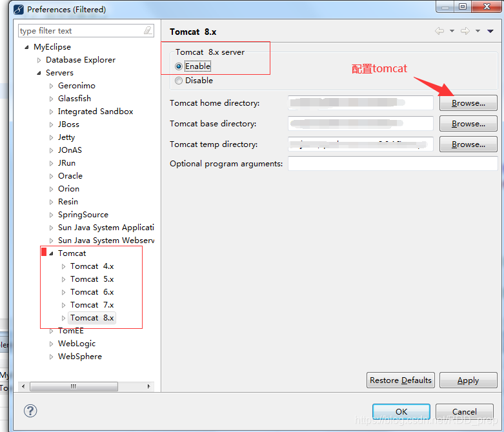Open the back history dropdown arrow
The width and height of the screenshot is (504, 432).
[452, 31]
